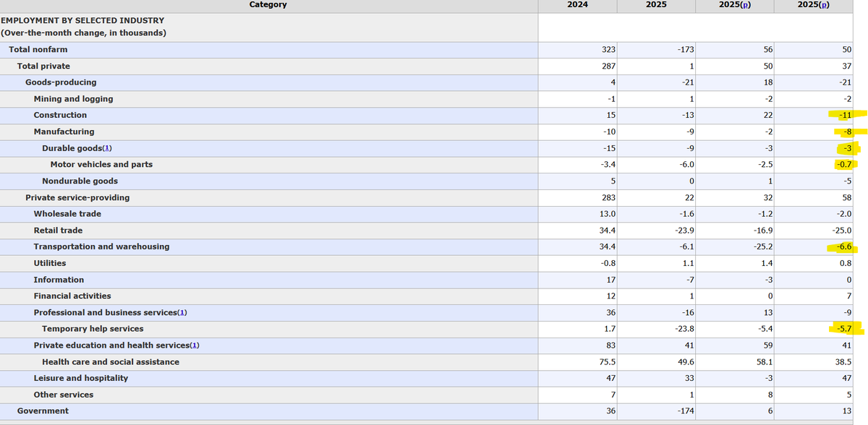Click the Retail trade row label
Image resolution: width=868 pixels, height=425 pixels.
pyautogui.click(x=58, y=231)
